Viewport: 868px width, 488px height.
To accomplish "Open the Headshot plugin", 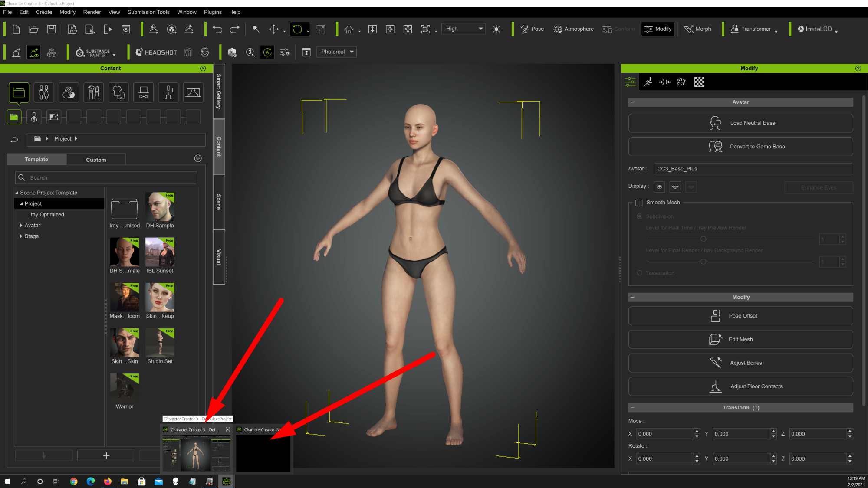I will (x=156, y=52).
